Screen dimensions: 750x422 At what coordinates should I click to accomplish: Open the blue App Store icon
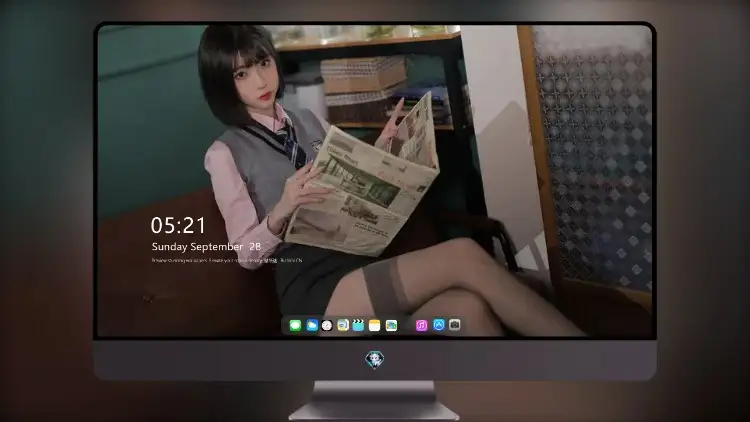click(x=439, y=325)
